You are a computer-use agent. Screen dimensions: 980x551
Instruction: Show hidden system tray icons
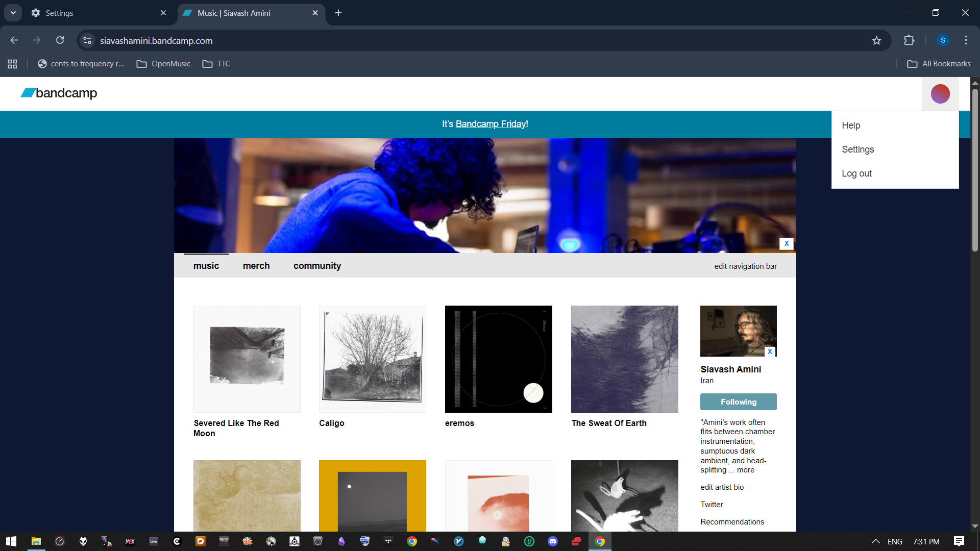(875, 541)
